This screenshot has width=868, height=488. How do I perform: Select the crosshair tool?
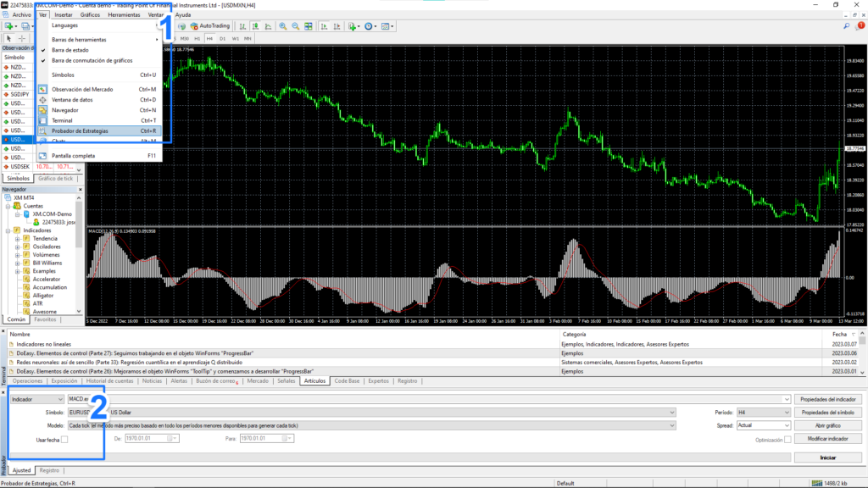[21, 39]
